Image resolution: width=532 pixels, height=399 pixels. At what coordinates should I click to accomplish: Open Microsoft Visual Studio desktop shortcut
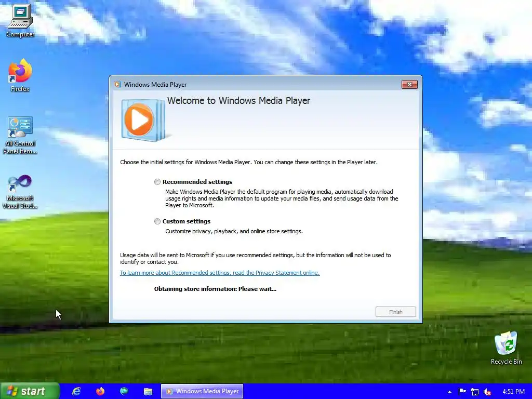20,191
